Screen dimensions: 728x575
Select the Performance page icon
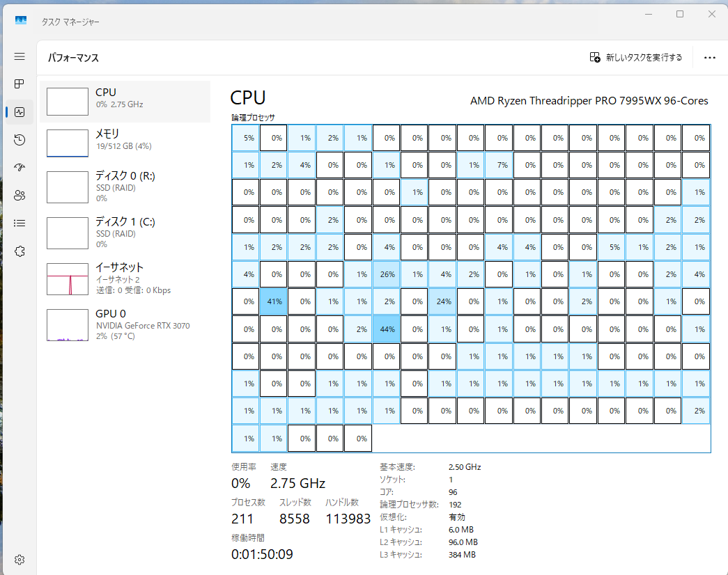point(20,112)
